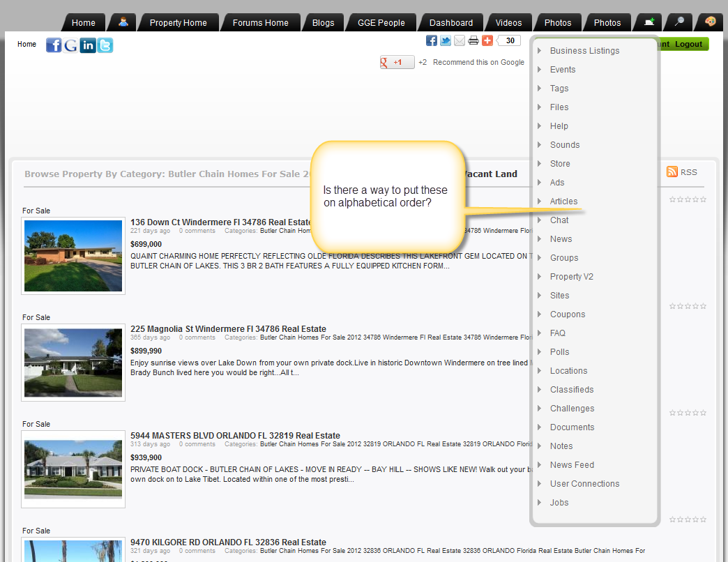Click the large Facebook login icon
This screenshot has height=562, width=728.
(x=54, y=45)
